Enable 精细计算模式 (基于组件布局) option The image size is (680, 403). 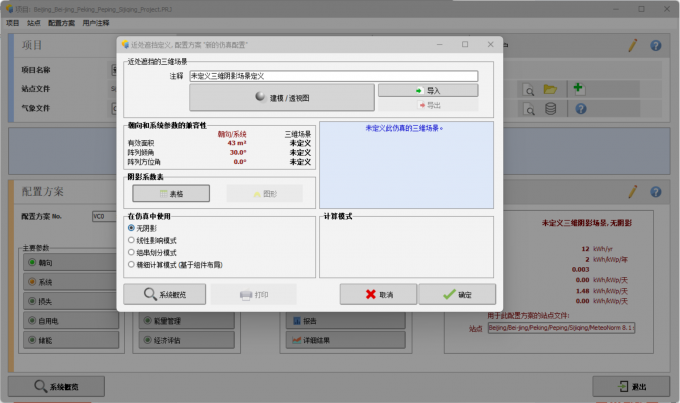131,264
